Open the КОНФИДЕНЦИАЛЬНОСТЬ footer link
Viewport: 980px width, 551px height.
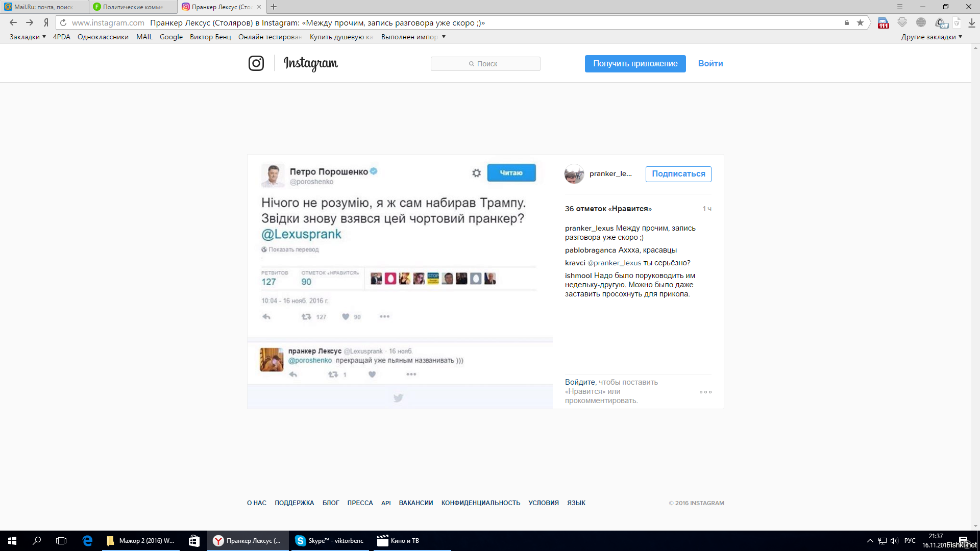(481, 503)
